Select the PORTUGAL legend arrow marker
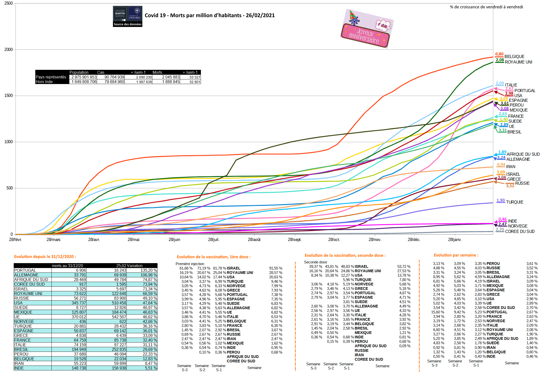 click(495, 89)
